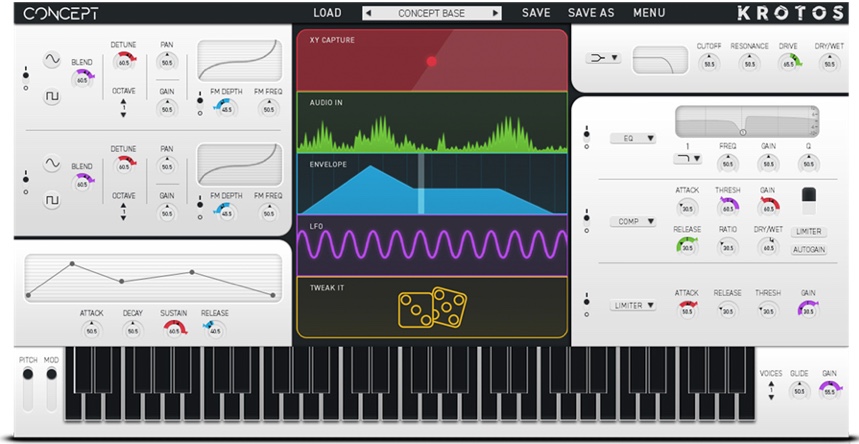This screenshot has width=859, height=444.
Task: Click SAVE AS in the top bar
Action: click(591, 13)
